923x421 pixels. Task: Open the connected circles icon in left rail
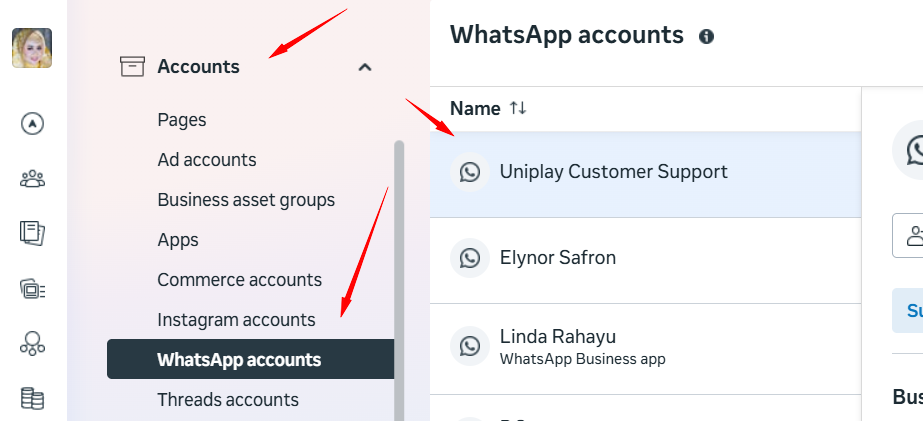click(x=32, y=345)
